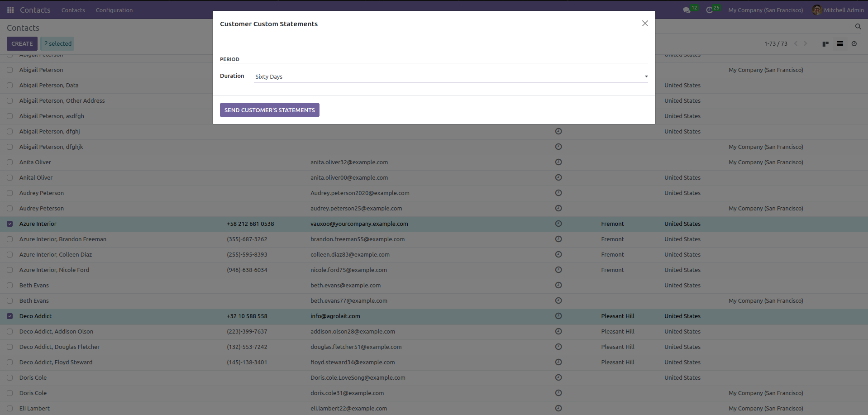
Task: Click Abigail Peterson, Other Address row name
Action: [x=62, y=100]
